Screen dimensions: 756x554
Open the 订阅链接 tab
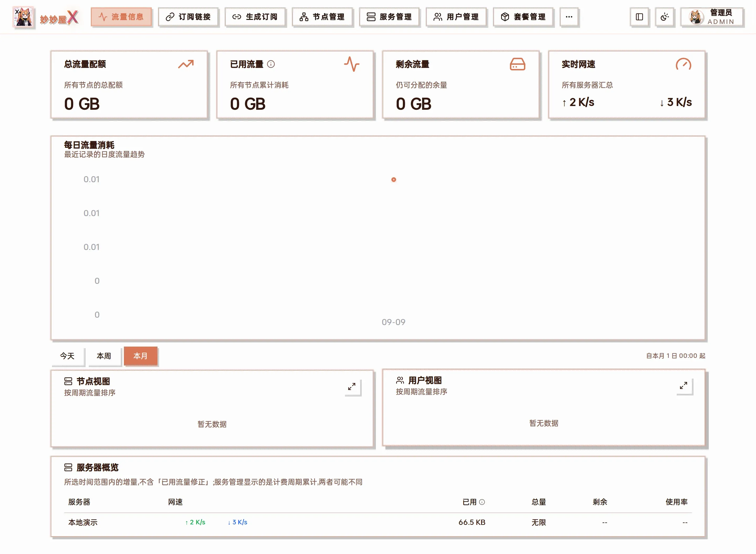[x=188, y=17]
